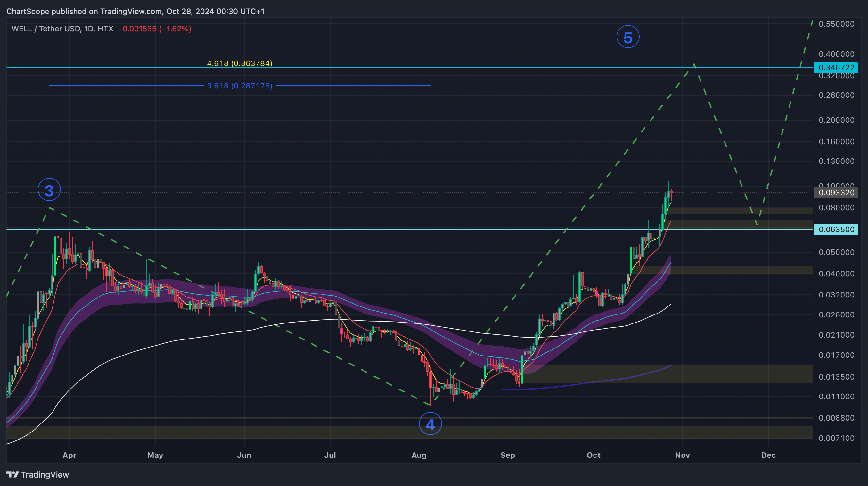Select the 4.618 (0.363784) Fibonacci label
Screen dimensions: 868x486
[240, 63]
